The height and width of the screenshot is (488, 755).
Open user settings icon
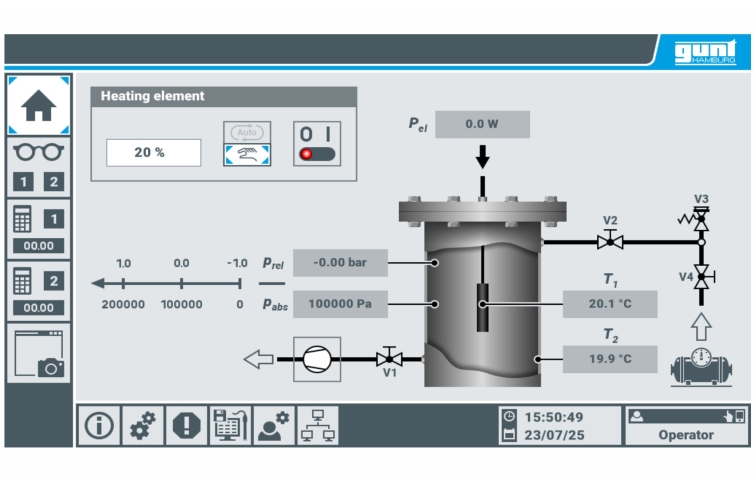coord(273,425)
